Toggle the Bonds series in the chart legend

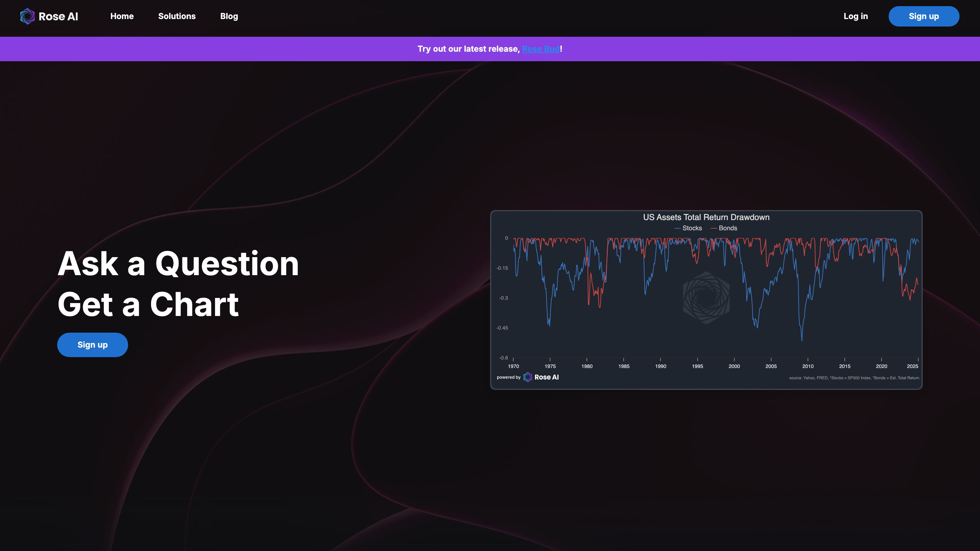[x=724, y=228]
